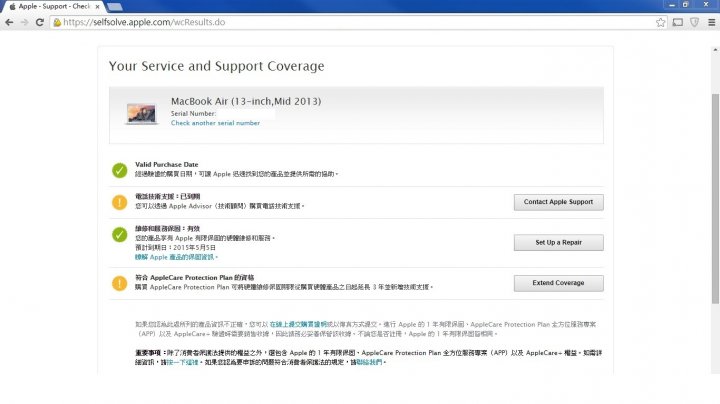Bookmark this page with the star icon
Image resolution: width=720 pixels, height=404 pixels.
660,22
